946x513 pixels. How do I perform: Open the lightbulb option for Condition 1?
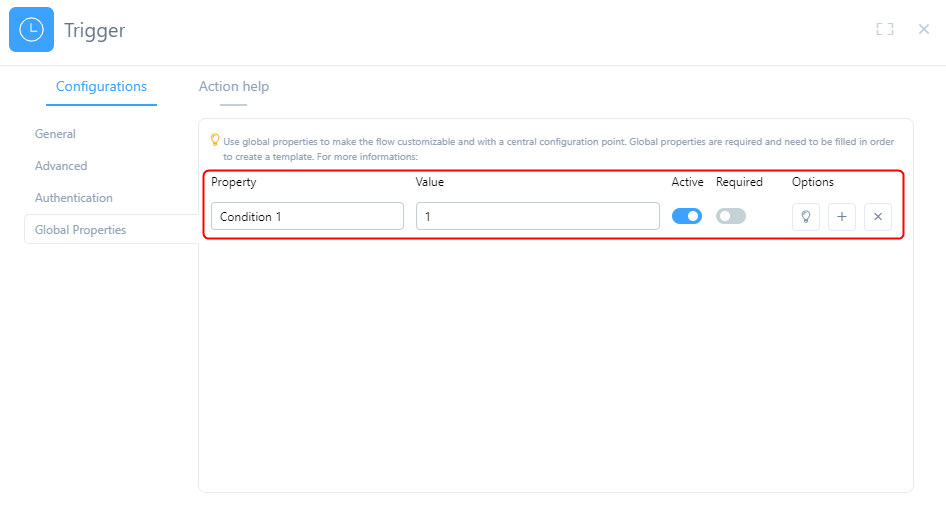(806, 216)
